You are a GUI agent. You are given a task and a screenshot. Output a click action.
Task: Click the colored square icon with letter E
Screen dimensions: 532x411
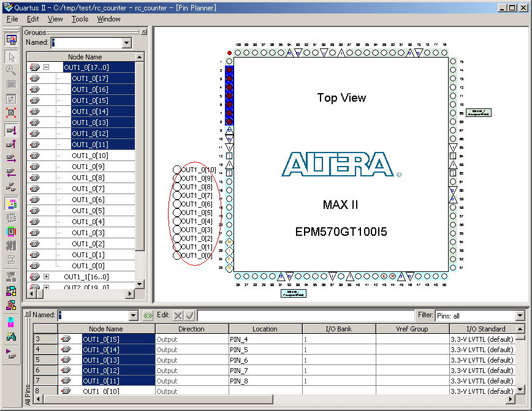coord(11,232)
